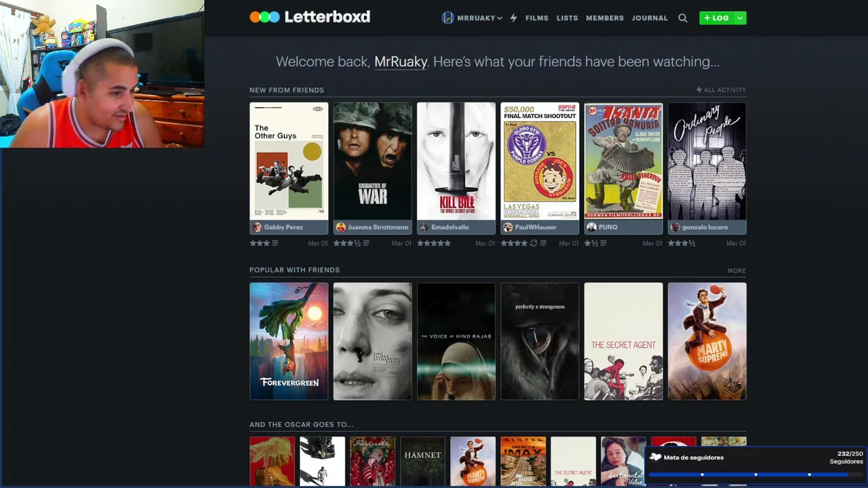
Task: Follow the MrRuaky name link in welcome message
Action: pos(401,62)
